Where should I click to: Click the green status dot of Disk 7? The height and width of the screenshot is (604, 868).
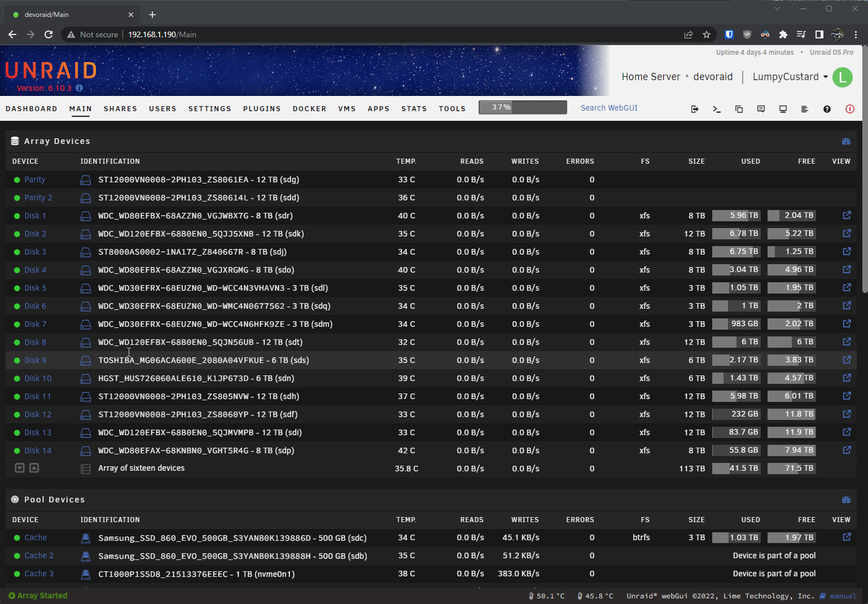pos(17,324)
